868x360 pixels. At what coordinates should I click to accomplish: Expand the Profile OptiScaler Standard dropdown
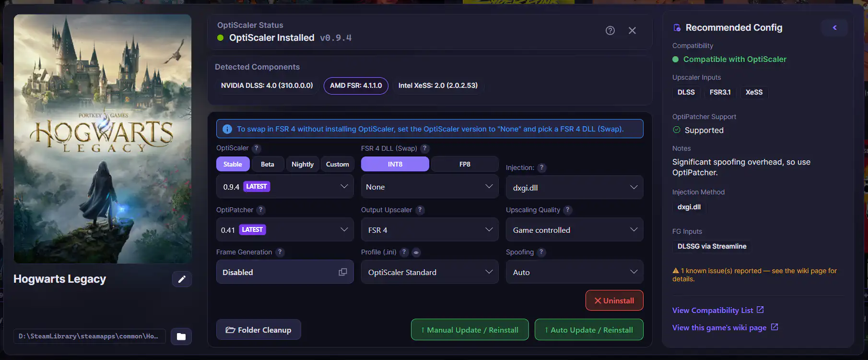click(x=430, y=272)
